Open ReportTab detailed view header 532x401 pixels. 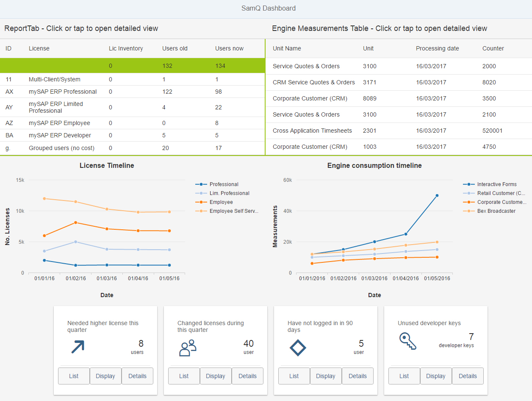tap(81, 28)
